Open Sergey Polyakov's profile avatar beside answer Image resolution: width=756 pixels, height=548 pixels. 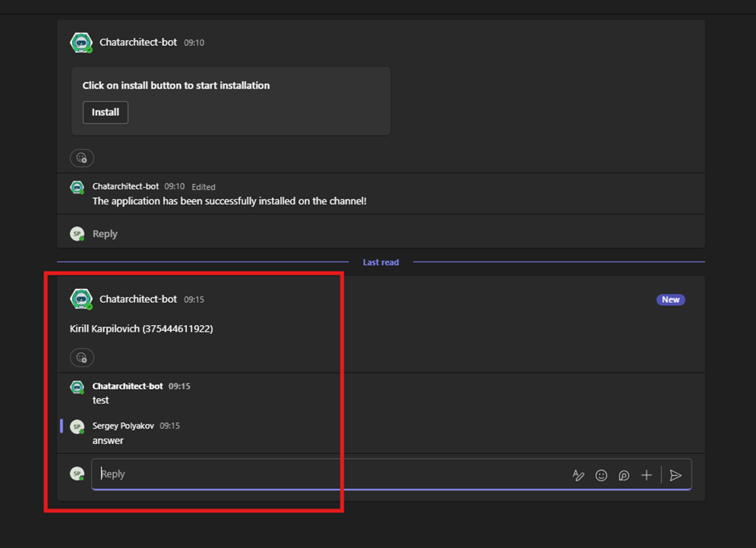point(77,427)
